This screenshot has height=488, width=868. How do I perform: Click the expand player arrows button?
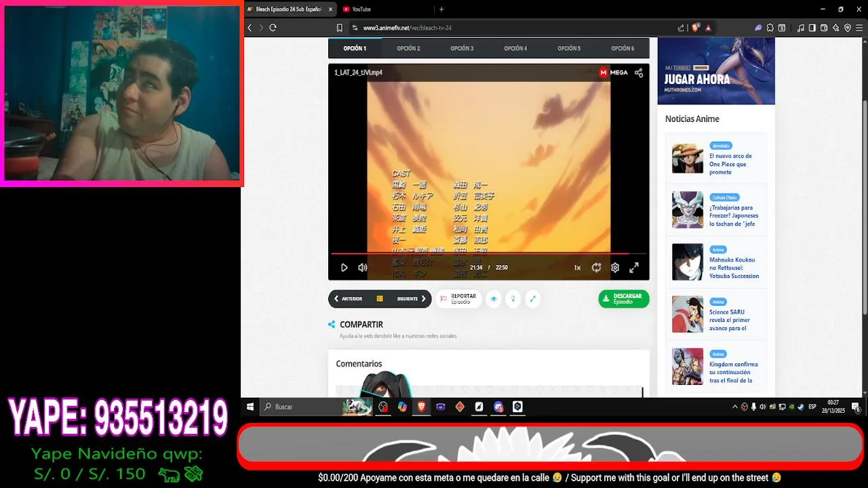[533, 299]
